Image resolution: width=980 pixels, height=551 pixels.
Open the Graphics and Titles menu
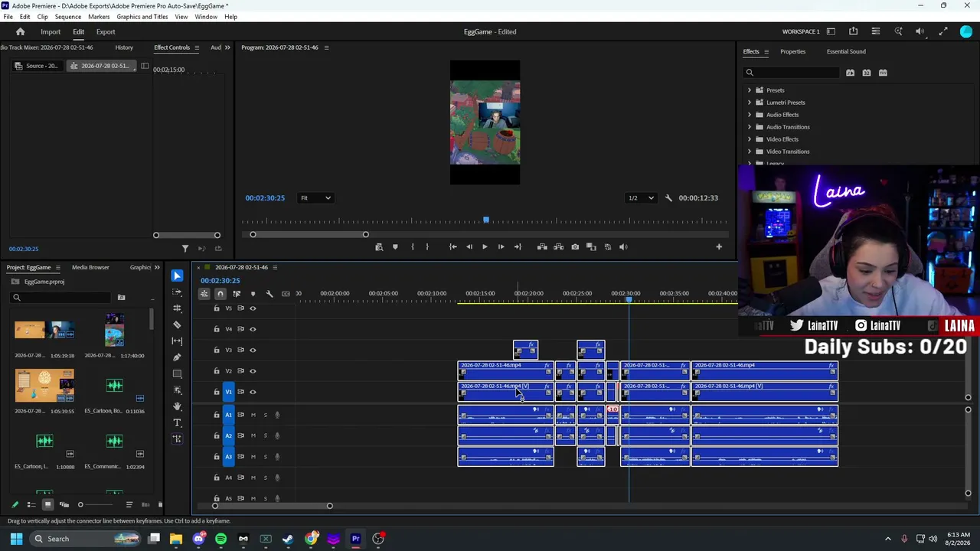[142, 17]
